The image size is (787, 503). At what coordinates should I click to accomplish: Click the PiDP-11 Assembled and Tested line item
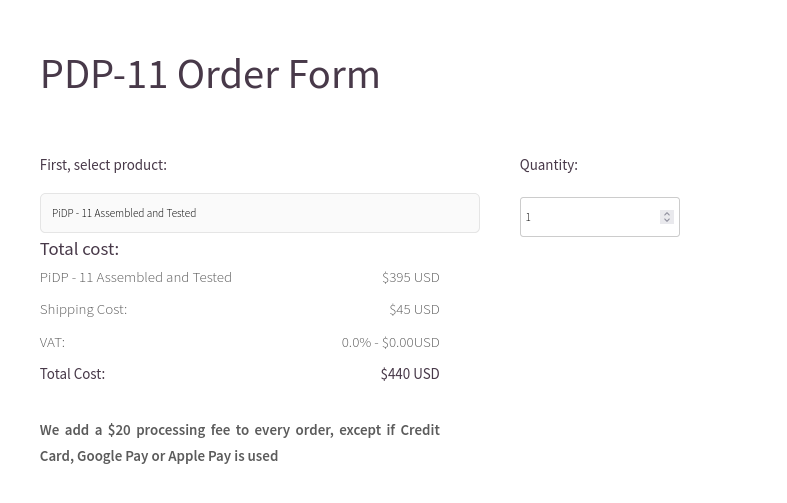coord(136,277)
